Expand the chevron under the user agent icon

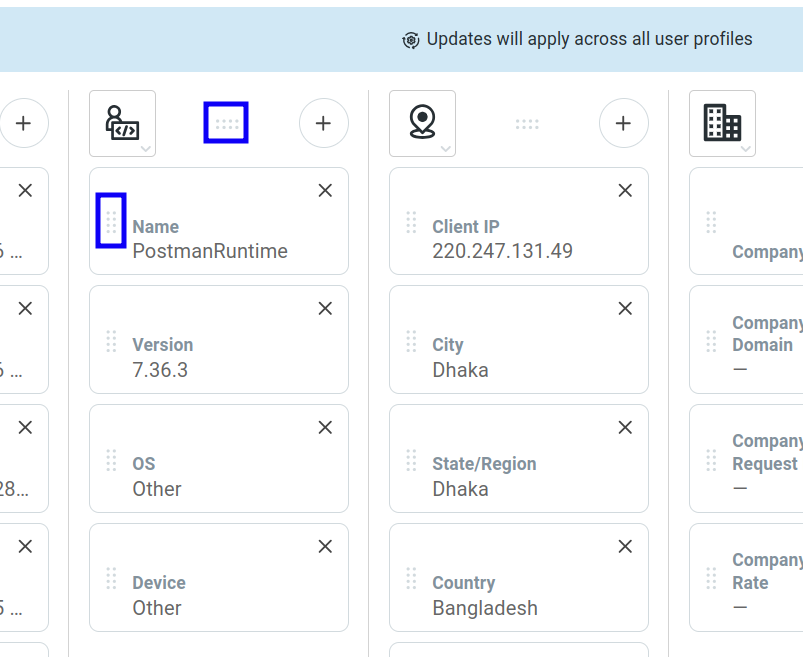(146, 146)
